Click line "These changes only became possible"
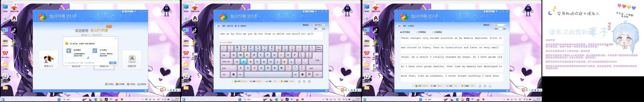This screenshot has height=102, width=644. click(x=452, y=40)
